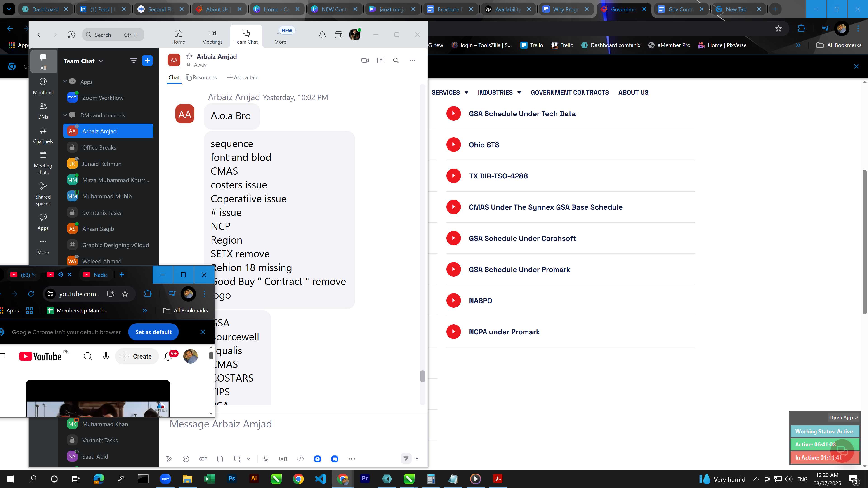Click Set as default browser button
The image size is (868, 488).
[153, 332]
